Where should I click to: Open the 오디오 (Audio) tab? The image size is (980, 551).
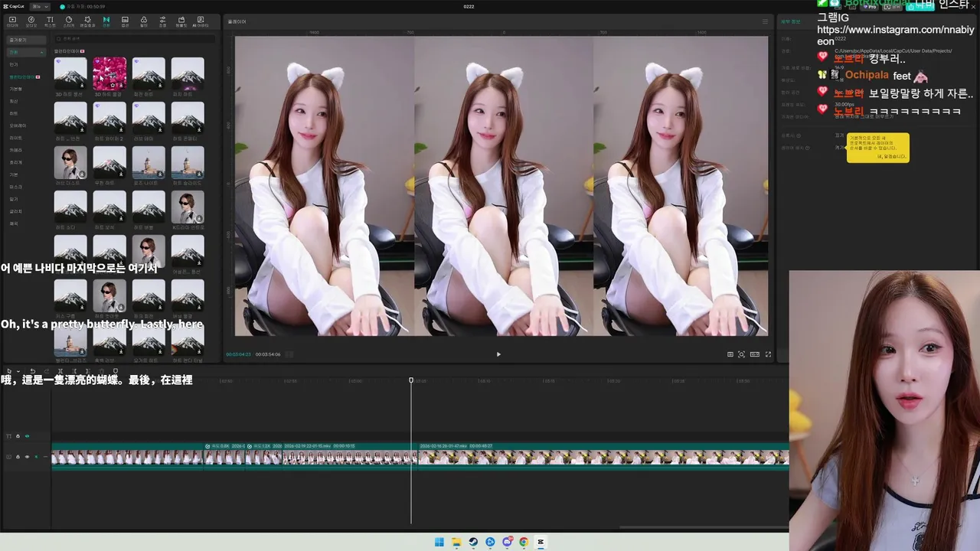pyautogui.click(x=31, y=21)
